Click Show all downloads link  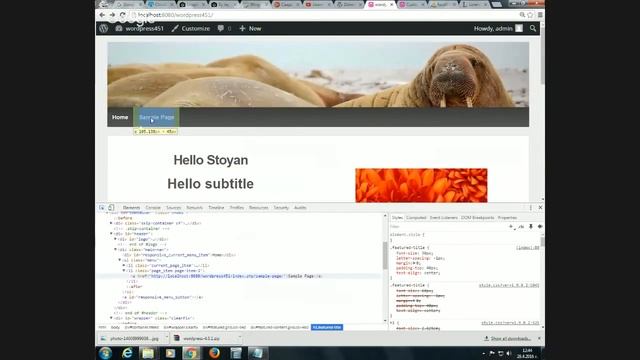click(507, 338)
